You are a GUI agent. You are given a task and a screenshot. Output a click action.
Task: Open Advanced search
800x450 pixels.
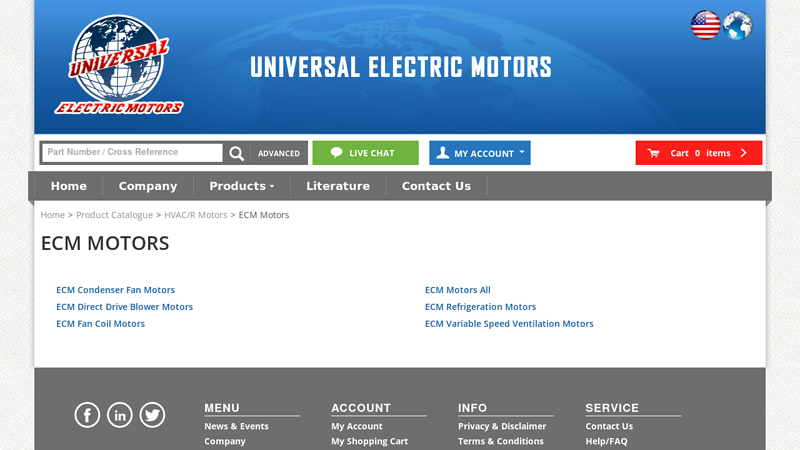tap(279, 153)
